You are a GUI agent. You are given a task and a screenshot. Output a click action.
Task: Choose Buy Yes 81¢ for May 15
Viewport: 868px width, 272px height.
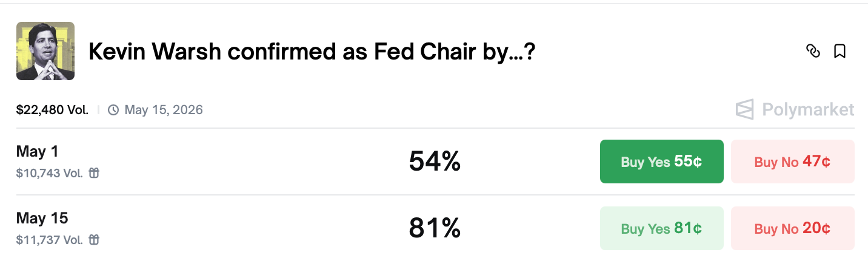(x=661, y=228)
